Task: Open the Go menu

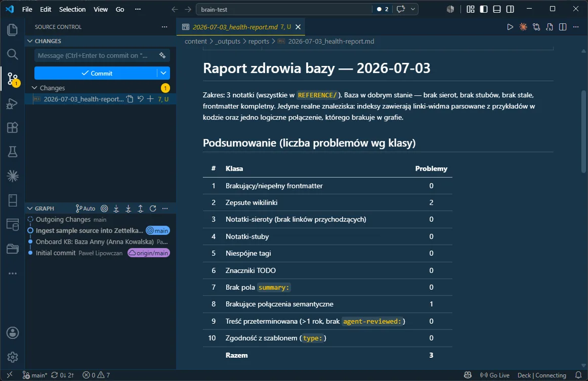Action: pyautogui.click(x=120, y=9)
